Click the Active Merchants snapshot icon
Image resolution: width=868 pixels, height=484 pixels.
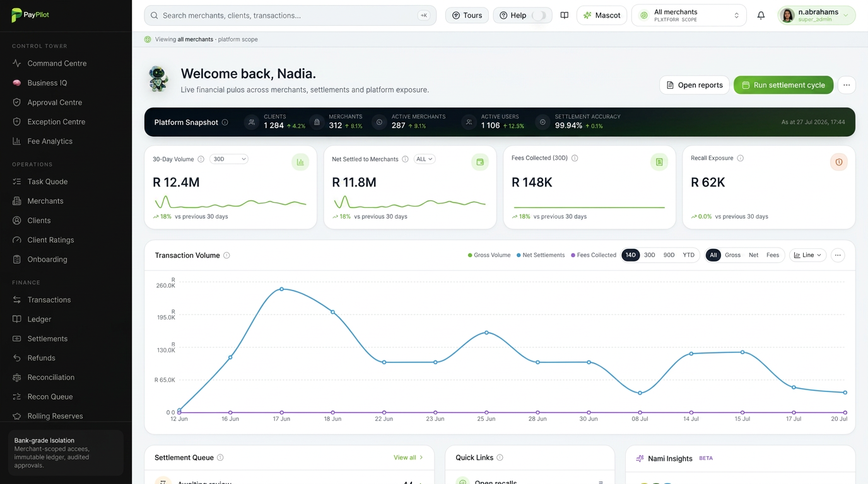[379, 122]
